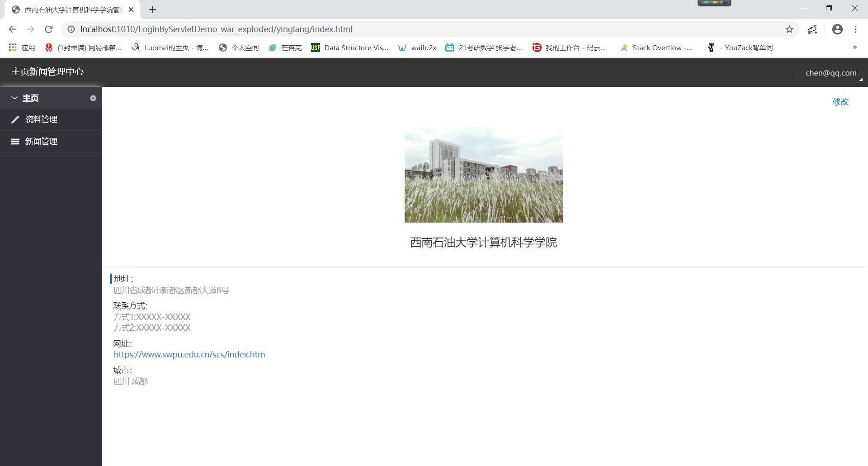Open 新闻管理 in the sidebar
Screen dimensions: 868x466
pyautogui.click(x=51, y=142)
